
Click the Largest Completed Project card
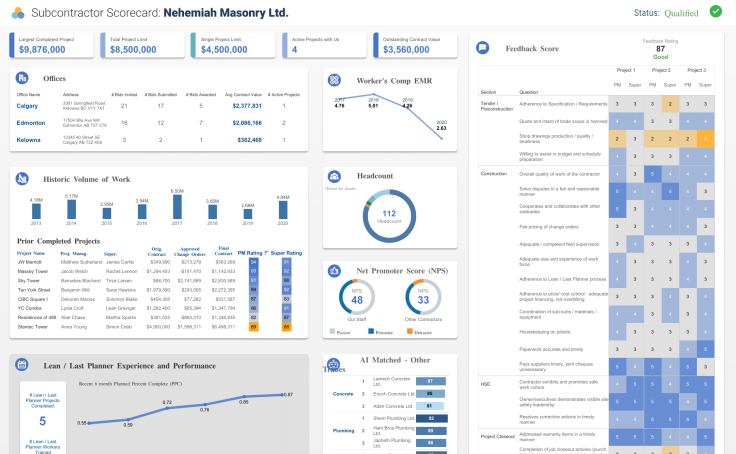(50, 44)
